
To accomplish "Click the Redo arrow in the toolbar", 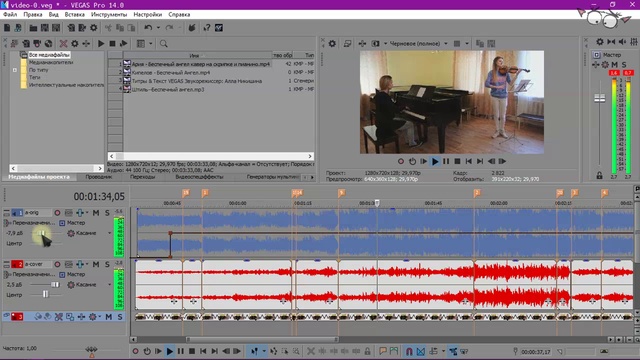I will coord(169,28).
